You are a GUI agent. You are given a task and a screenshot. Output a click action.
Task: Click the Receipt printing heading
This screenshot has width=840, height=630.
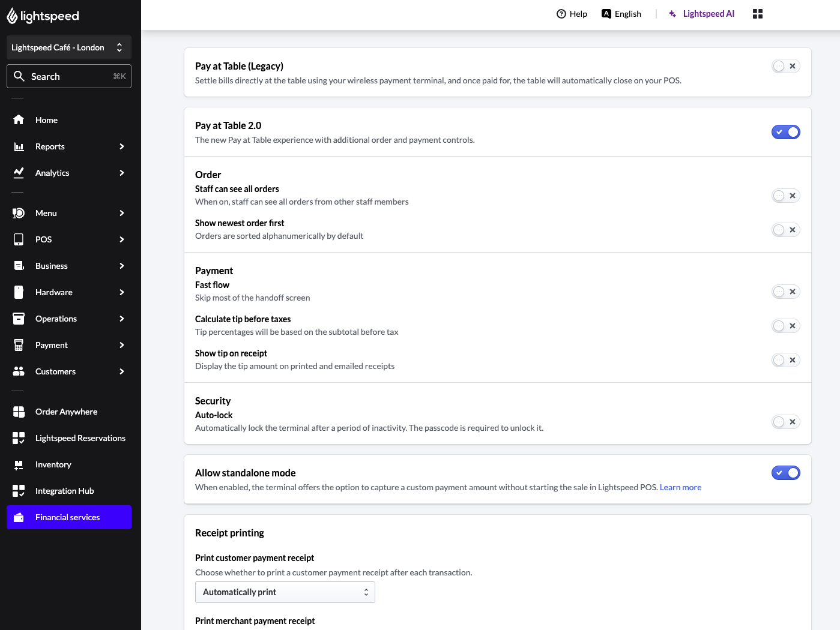click(x=229, y=533)
